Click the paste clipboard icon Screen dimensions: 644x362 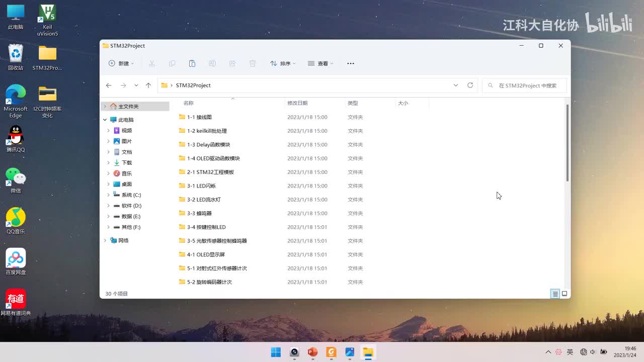(192, 63)
